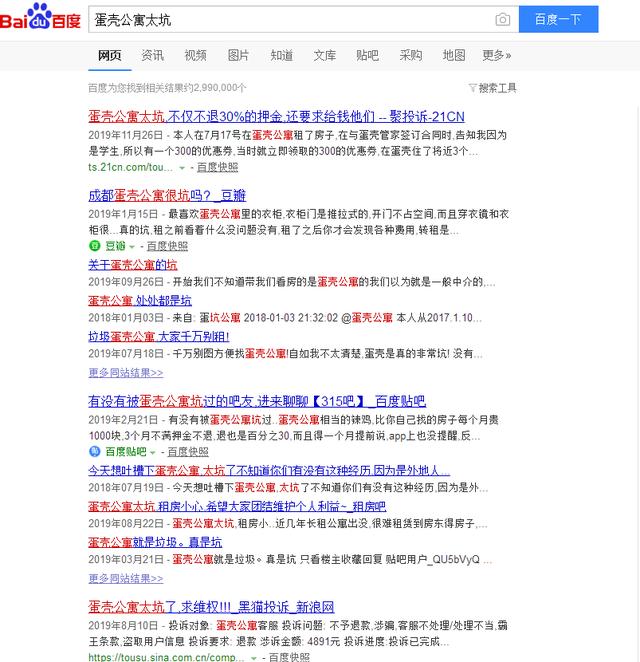Expand dropdown arrow after ts.21cn.com
The height and width of the screenshot is (662, 640).
tap(182, 168)
